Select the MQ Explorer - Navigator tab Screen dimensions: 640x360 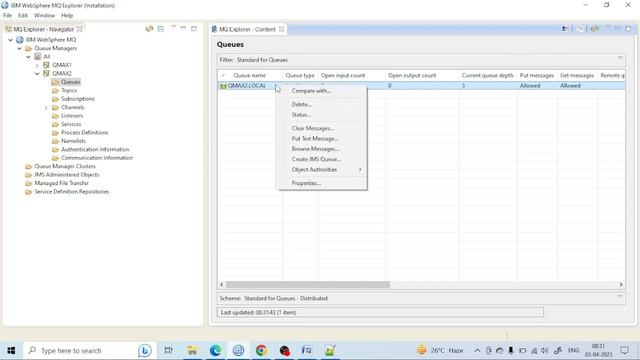[x=44, y=29]
